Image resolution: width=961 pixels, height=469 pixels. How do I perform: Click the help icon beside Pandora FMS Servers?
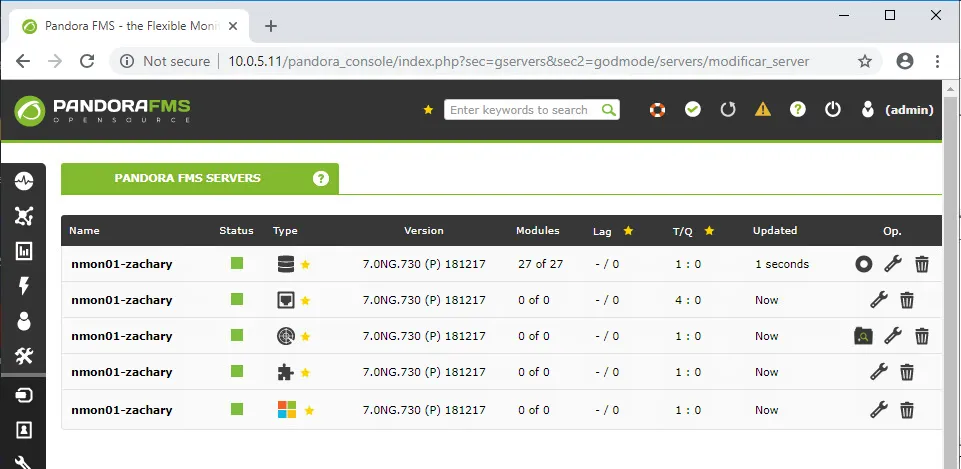321,178
